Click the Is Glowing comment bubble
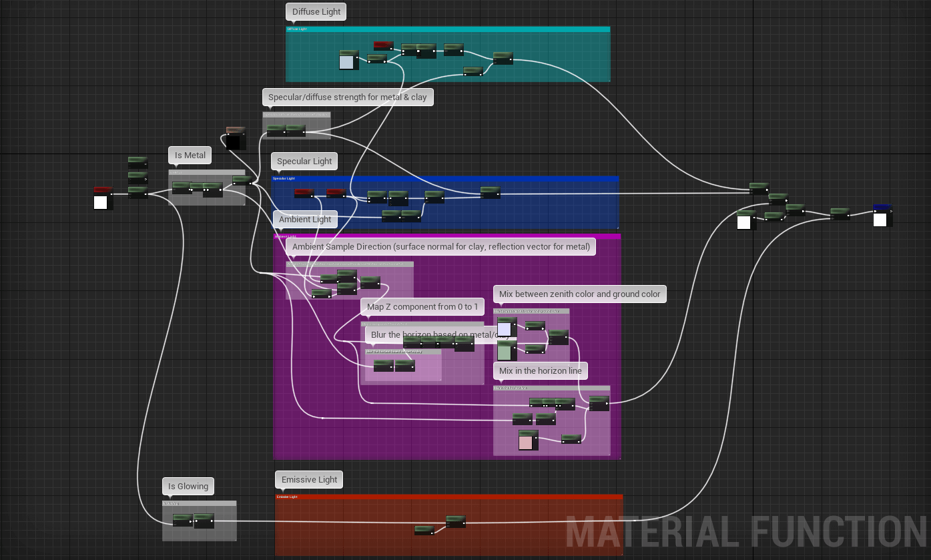 (x=188, y=486)
